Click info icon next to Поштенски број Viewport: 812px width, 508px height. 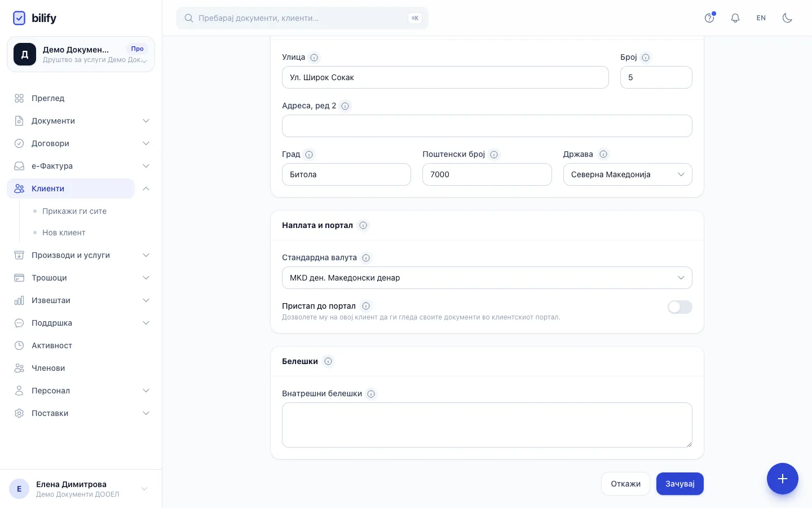pyautogui.click(x=494, y=155)
